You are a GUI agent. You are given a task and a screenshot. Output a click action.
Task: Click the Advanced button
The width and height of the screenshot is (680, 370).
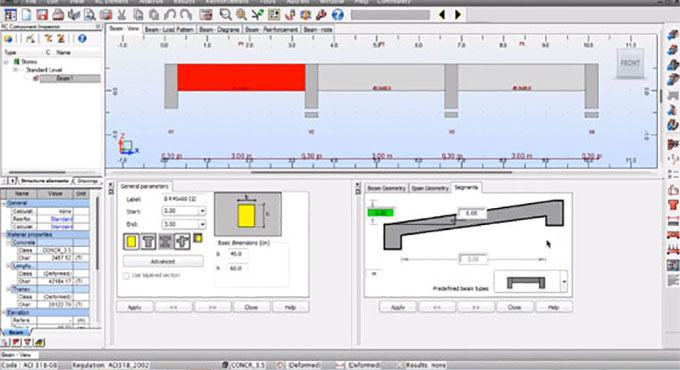pos(163,262)
